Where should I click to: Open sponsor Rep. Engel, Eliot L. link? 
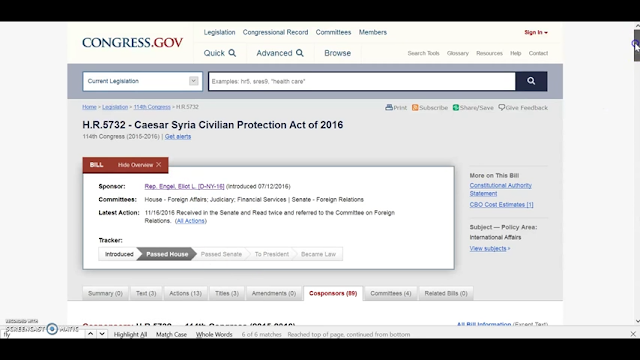pos(184,186)
